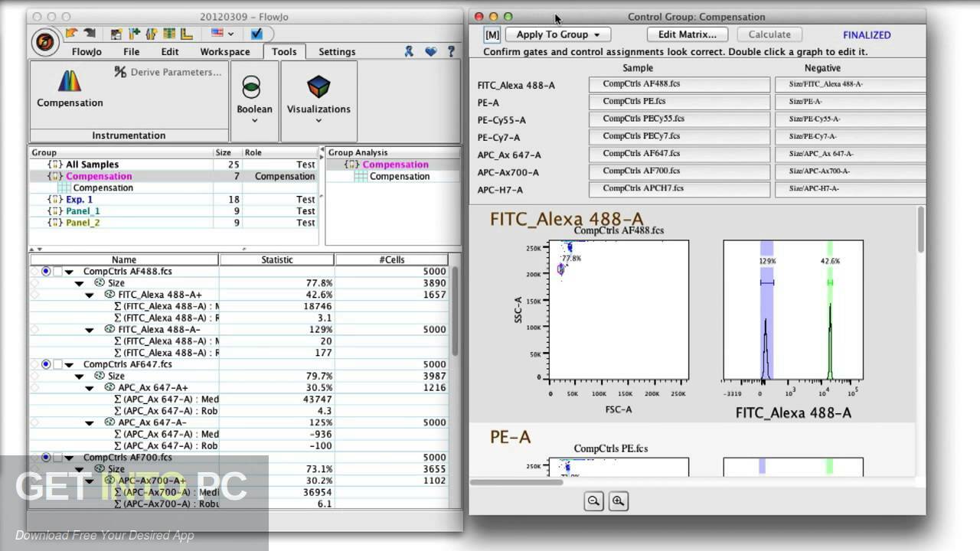
Task: Click the blue ribbon icon
Action: coord(410,51)
